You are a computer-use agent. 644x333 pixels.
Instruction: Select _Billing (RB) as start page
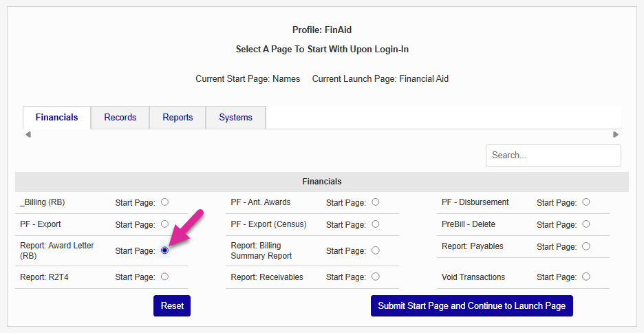[x=164, y=202]
